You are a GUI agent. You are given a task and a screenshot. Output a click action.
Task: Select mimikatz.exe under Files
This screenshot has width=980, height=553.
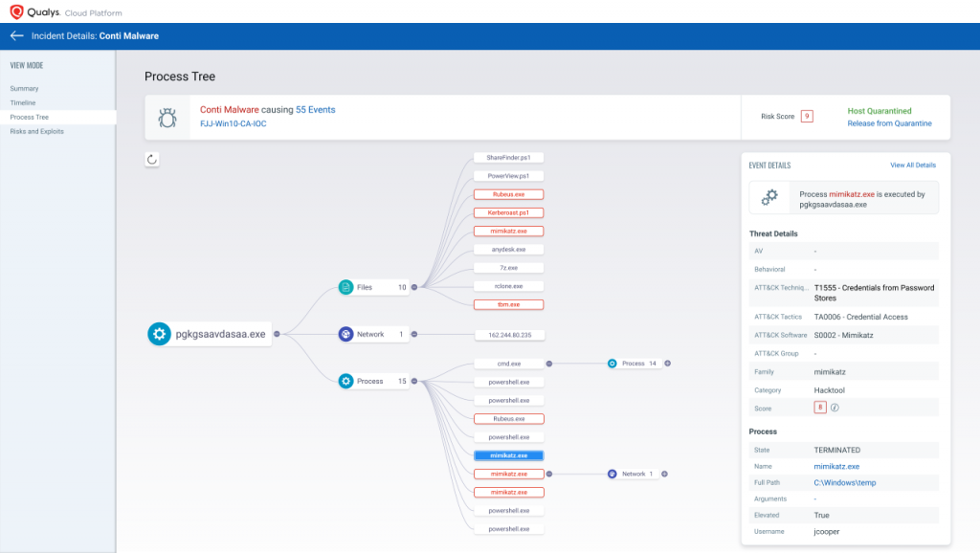pyautogui.click(x=509, y=232)
